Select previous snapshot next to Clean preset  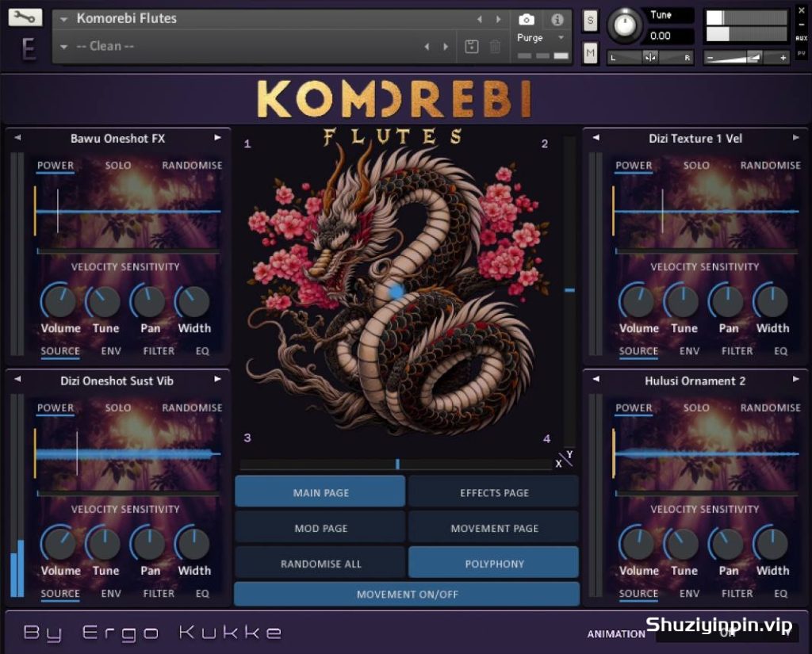(427, 47)
